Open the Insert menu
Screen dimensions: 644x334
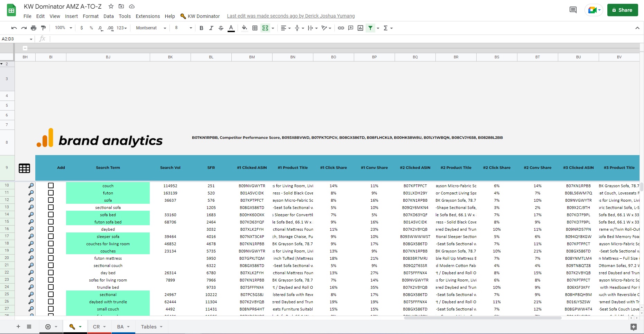(71, 16)
